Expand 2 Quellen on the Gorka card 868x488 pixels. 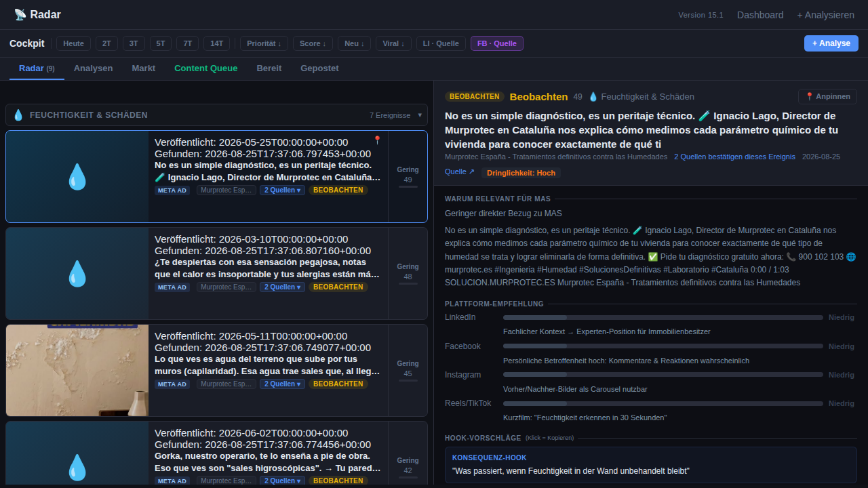tap(282, 481)
